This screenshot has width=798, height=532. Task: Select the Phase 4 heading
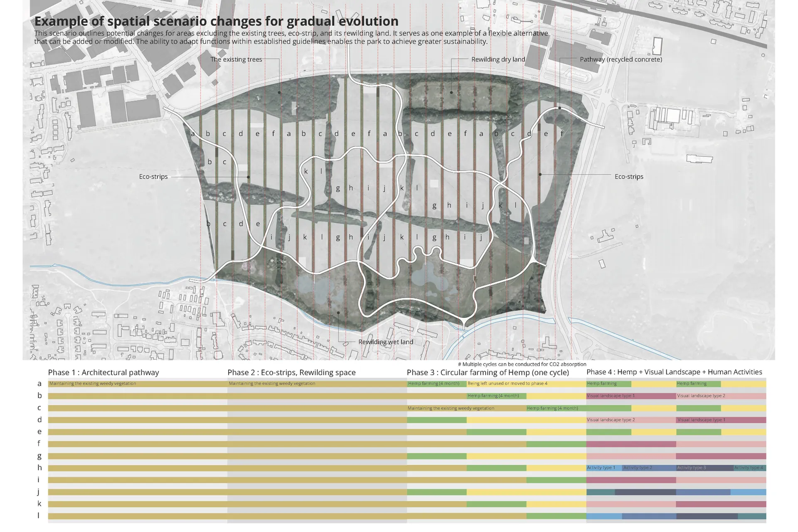(x=674, y=372)
